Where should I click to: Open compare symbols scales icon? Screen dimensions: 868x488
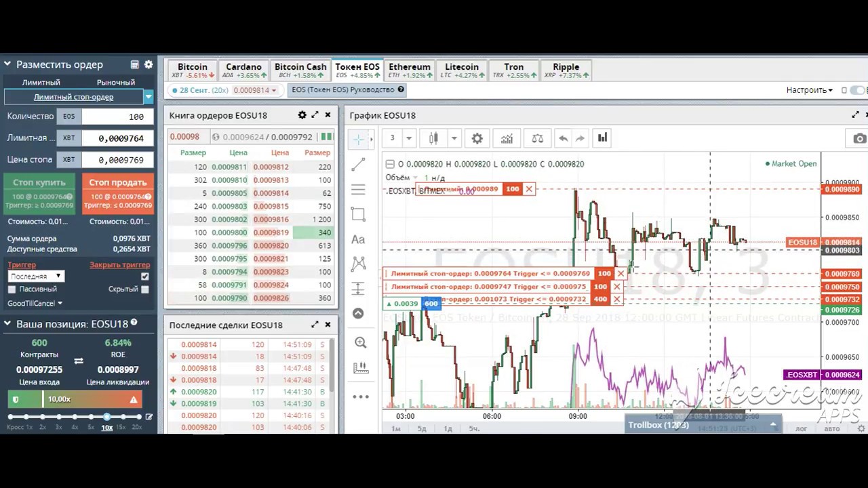click(537, 138)
